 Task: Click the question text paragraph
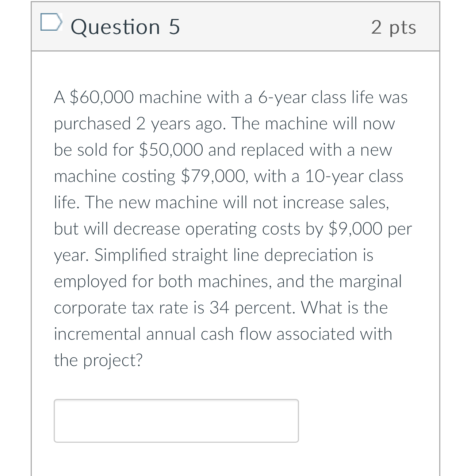pyautogui.click(x=233, y=228)
